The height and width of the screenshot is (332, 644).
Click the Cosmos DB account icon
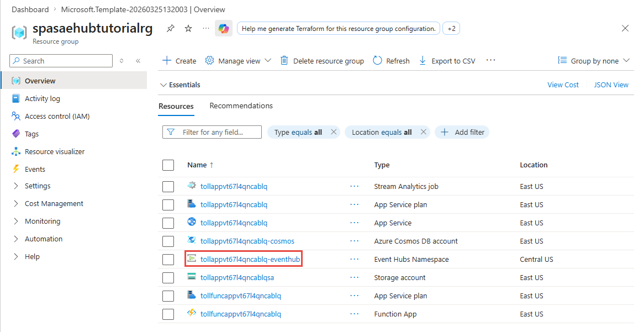coord(192,240)
